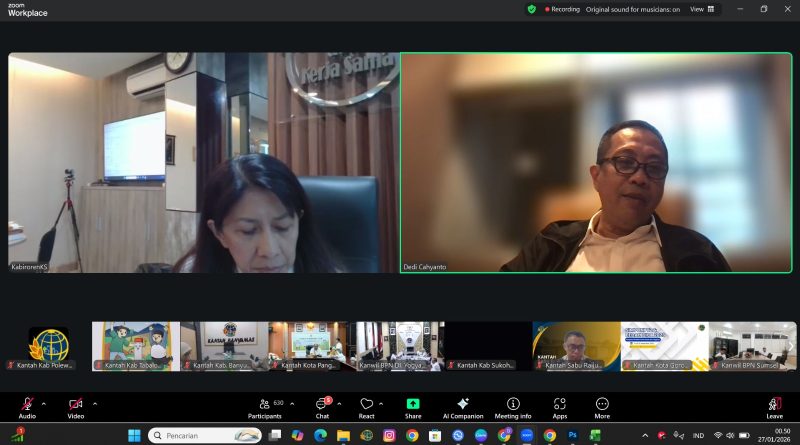The image size is (800, 445).
Task: Open the React emoji menu
Action: point(367,407)
